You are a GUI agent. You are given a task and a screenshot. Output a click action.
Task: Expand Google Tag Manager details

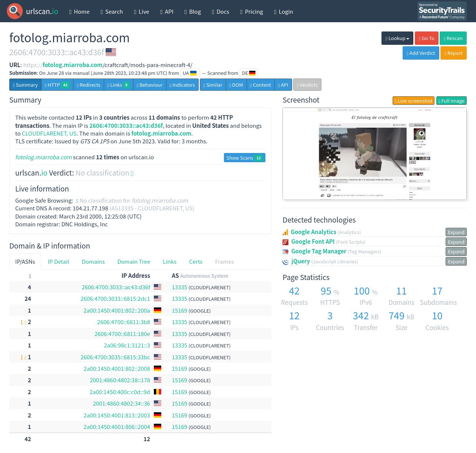456,252
